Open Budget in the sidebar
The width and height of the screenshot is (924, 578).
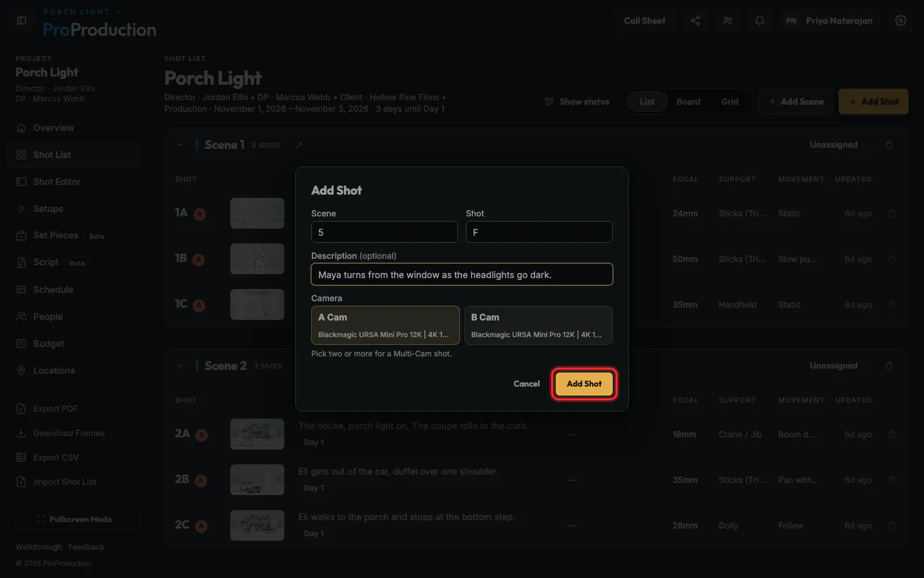point(74,344)
